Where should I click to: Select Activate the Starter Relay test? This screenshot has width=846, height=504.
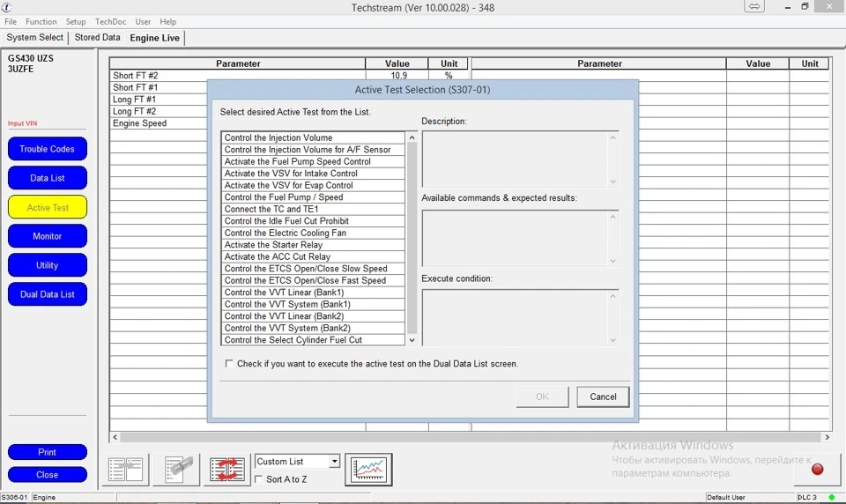(x=313, y=245)
